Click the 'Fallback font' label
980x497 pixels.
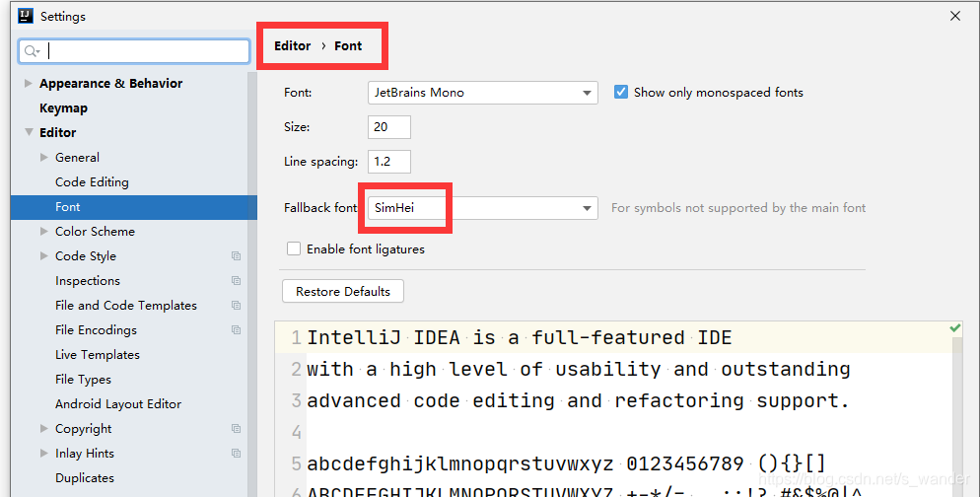(320, 207)
